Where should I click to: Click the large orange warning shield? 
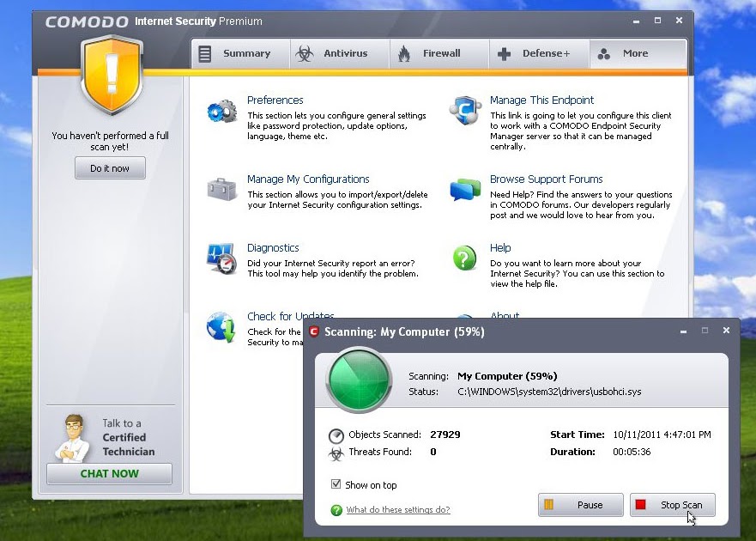tap(112, 75)
